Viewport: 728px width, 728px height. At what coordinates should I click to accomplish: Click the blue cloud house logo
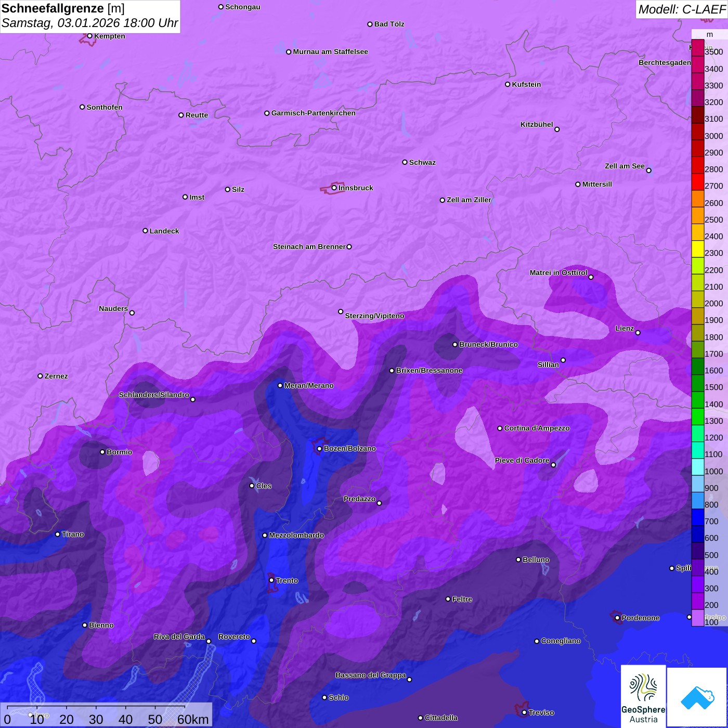(x=697, y=697)
